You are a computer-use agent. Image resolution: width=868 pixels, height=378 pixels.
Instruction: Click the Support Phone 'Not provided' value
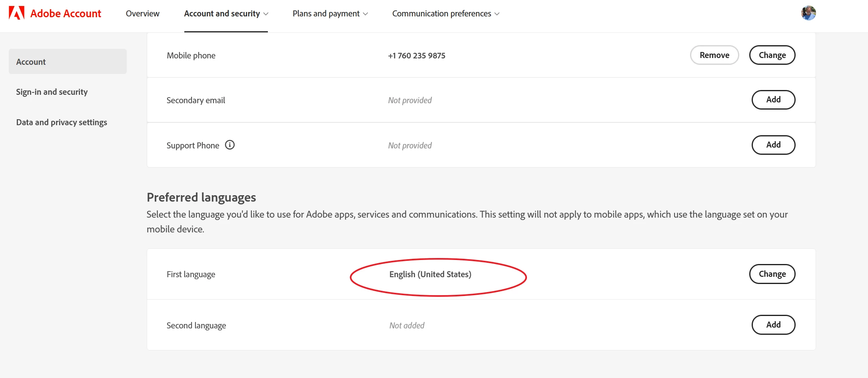point(410,146)
